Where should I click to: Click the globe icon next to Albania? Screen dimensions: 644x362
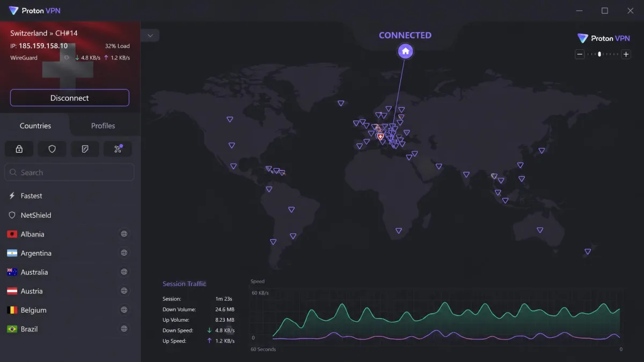(124, 234)
